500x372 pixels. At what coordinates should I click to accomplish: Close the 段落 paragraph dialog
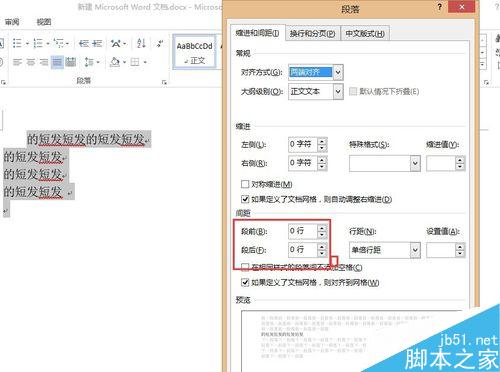pyautogui.click(x=462, y=7)
